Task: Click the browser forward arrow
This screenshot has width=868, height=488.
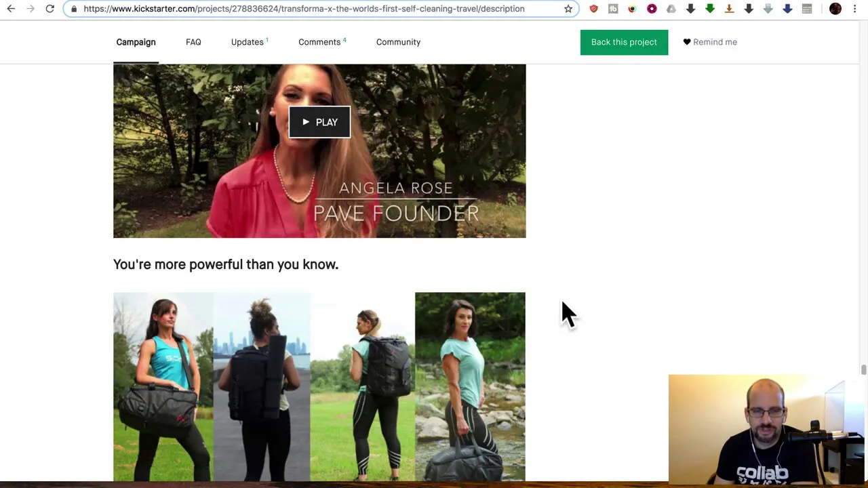Action: tap(31, 9)
